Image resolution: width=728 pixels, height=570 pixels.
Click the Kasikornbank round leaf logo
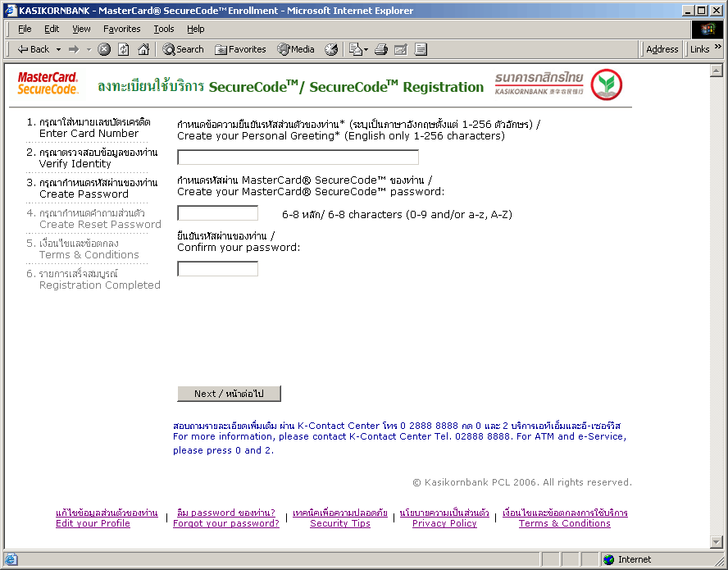606,84
